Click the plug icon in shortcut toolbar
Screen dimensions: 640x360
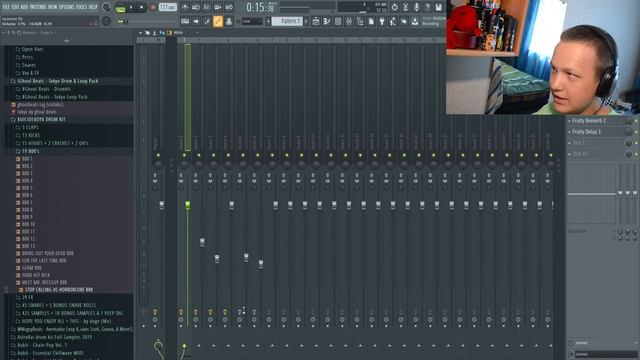tap(382, 21)
